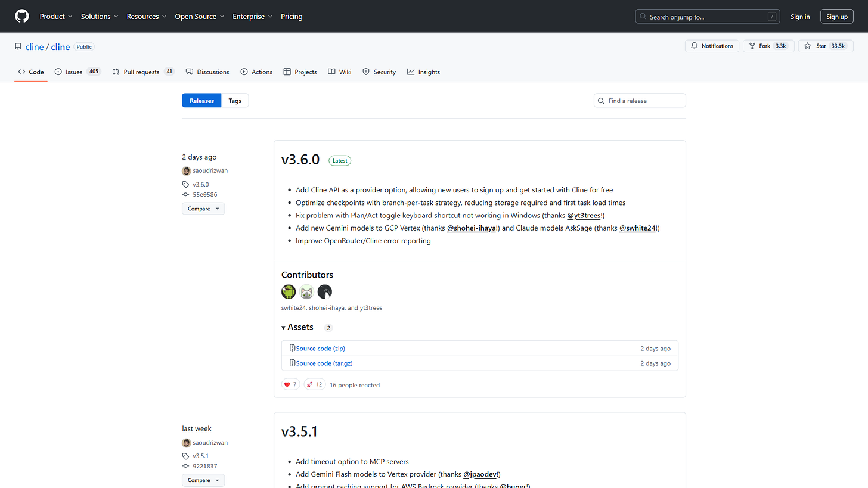
Task: Open the Insights tab
Action: click(x=423, y=72)
